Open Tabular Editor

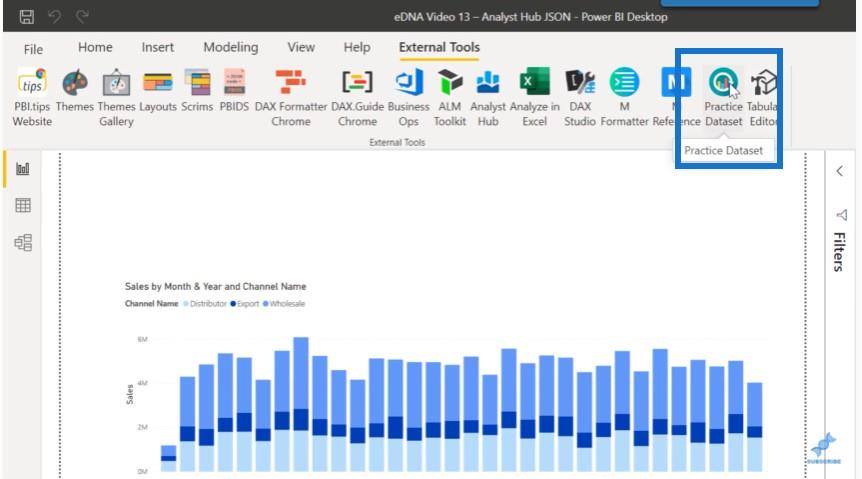[764, 84]
